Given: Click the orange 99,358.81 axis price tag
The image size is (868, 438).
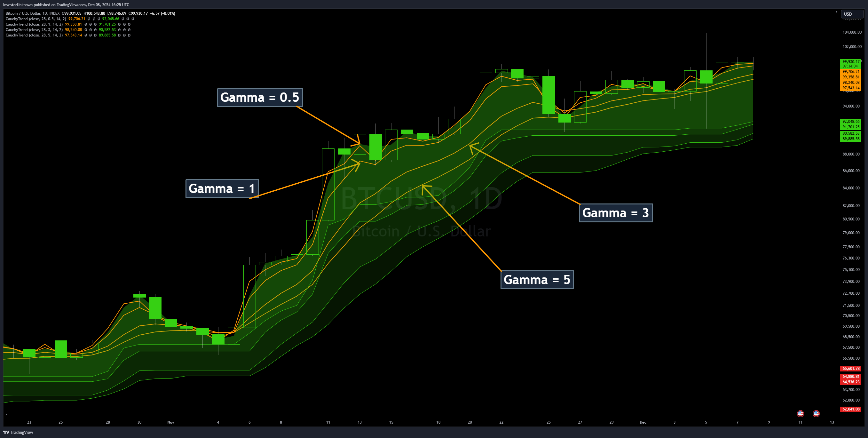Looking at the screenshot, I should click(851, 77).
